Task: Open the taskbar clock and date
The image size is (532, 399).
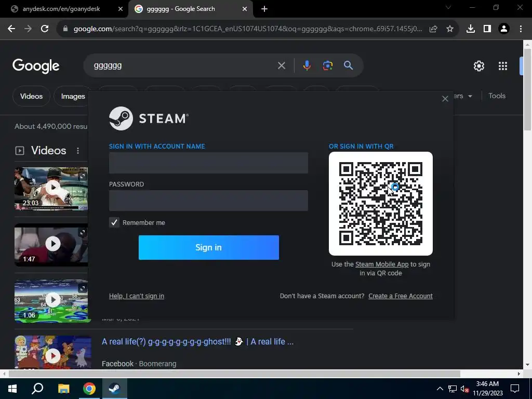Action: click(487, 389)
